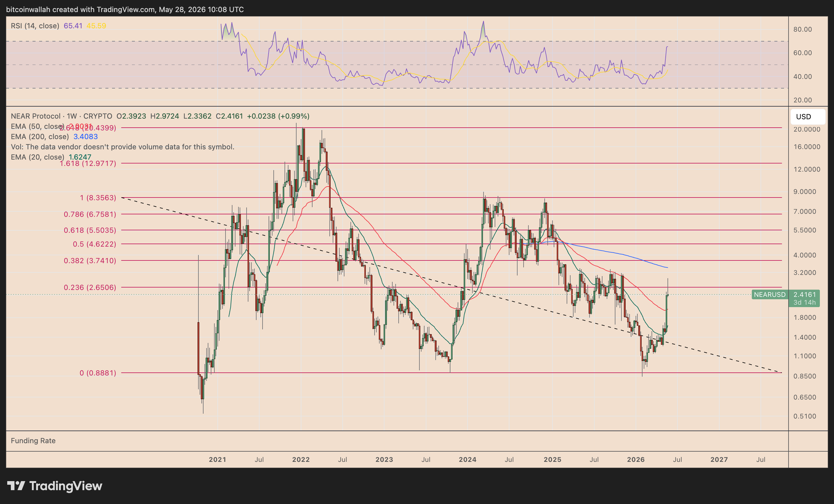Click the Funding Rate pane label
The width and height of the screenshot is (834, 504).
(33, 441)
